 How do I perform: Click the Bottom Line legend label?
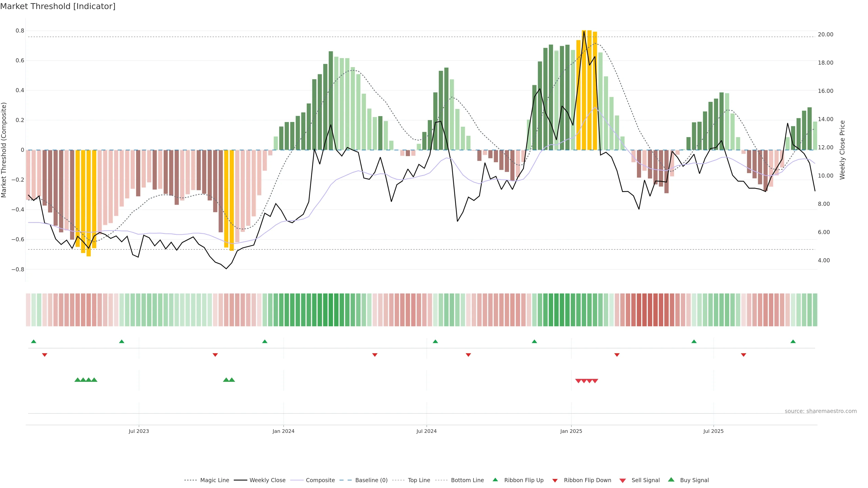[x=467, y=480]
